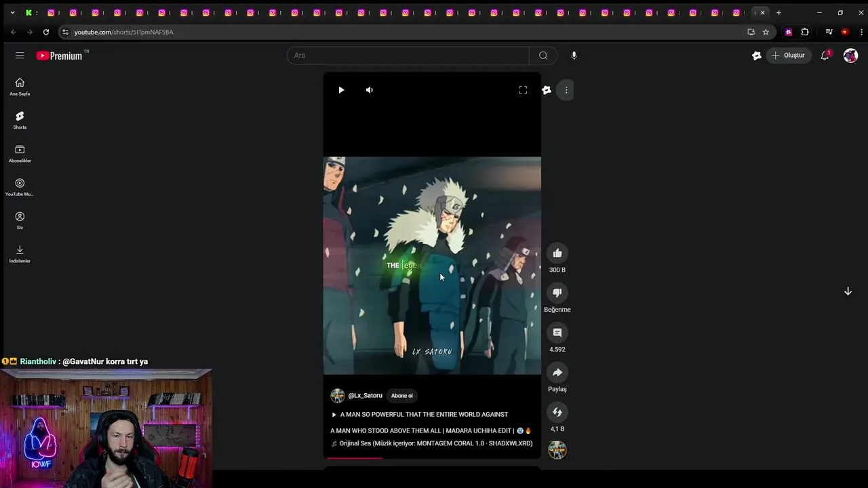Open the @Lx_Satoru channel link
The image size is (868, 488).
pos(366,396)
